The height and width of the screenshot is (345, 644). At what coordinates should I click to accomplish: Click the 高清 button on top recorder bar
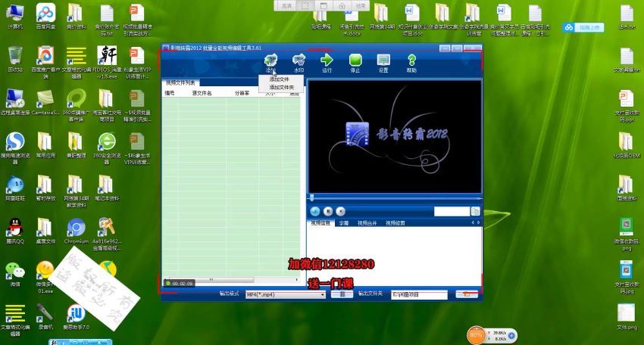tap(286, 6)
